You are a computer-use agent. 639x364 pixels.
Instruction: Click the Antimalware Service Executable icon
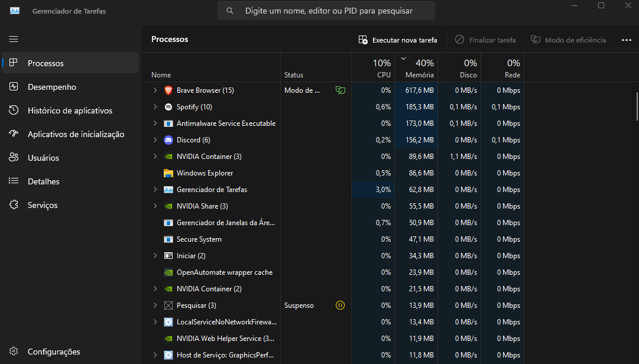(x=168, y=123)
